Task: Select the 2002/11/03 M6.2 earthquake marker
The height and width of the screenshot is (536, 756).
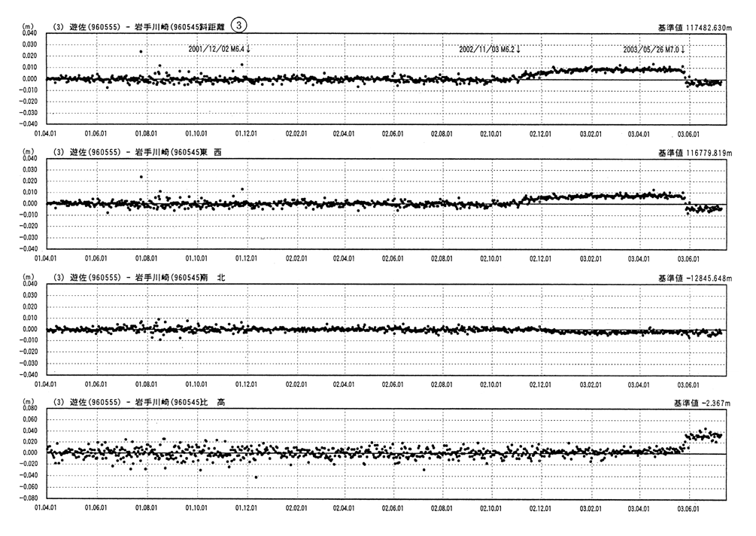Action: (490, 49)
